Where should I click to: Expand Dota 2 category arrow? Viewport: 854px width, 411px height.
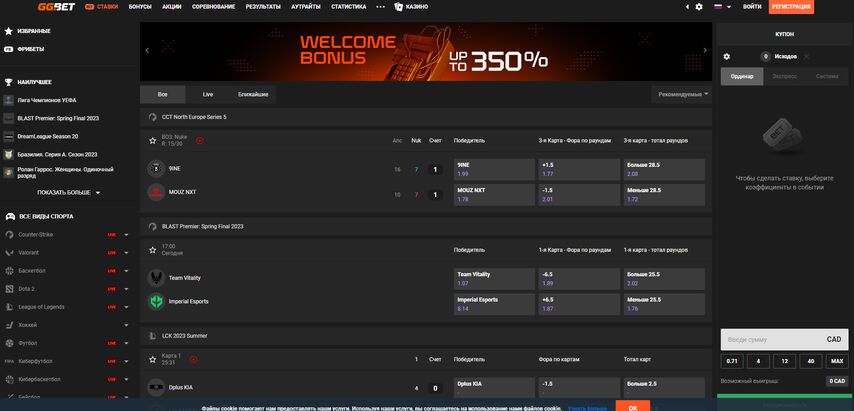126,289
